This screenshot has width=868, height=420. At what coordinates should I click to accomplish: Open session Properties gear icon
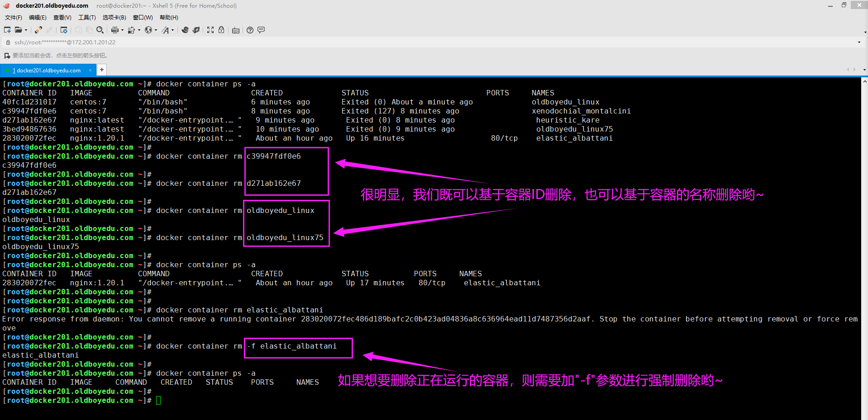click(64, 30)
